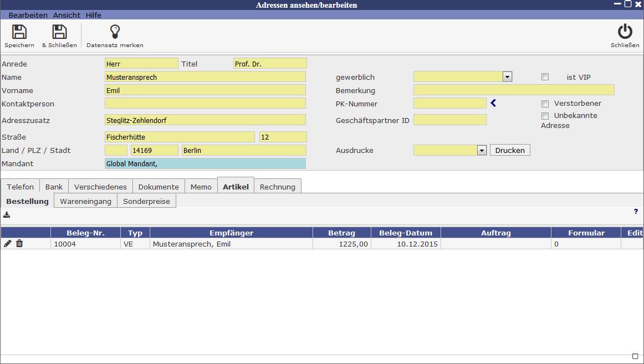Select the Wareneingang sub-tab
Viewport: 644px width, 364px height.
coord(85,201)
